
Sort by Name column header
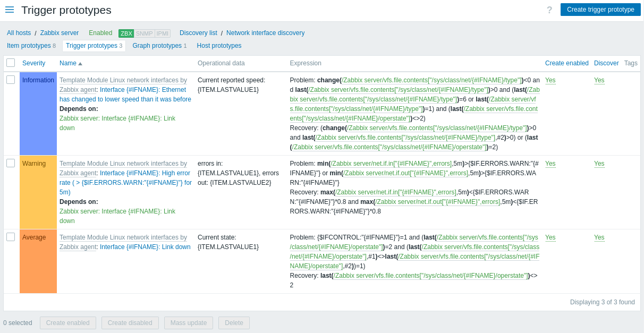click(71, 63)
